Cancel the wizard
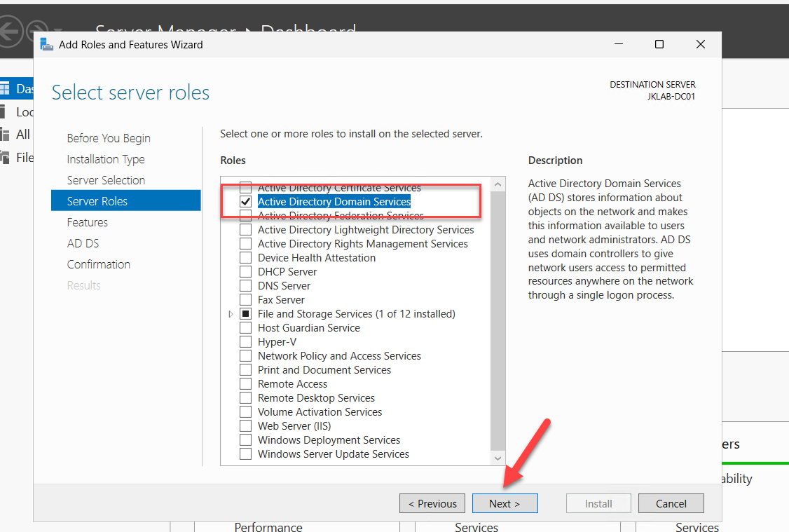This screenshot has height=532, width=789. (671, 503)
